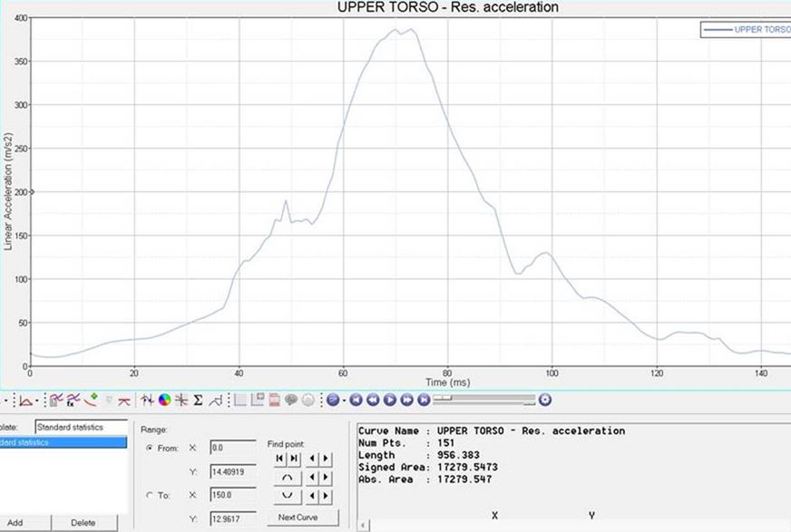This screenshot has width=791, height=532.
Task: Click left scroll arrow of statistics output
Action: point(363,526)
